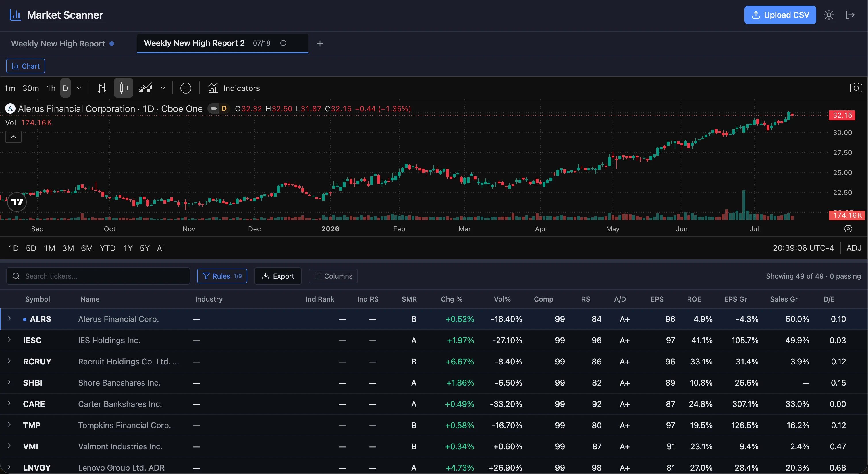The image size is (868, 474).
Task: Open the Rules 1/9 filter button
Action: 222,276
